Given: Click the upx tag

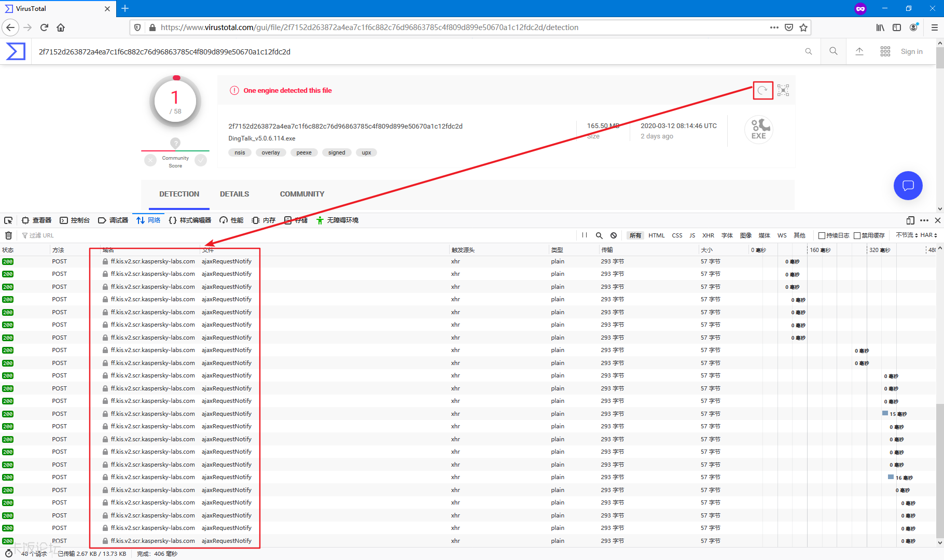Looking at the screenshot, I should click(366, 152).
